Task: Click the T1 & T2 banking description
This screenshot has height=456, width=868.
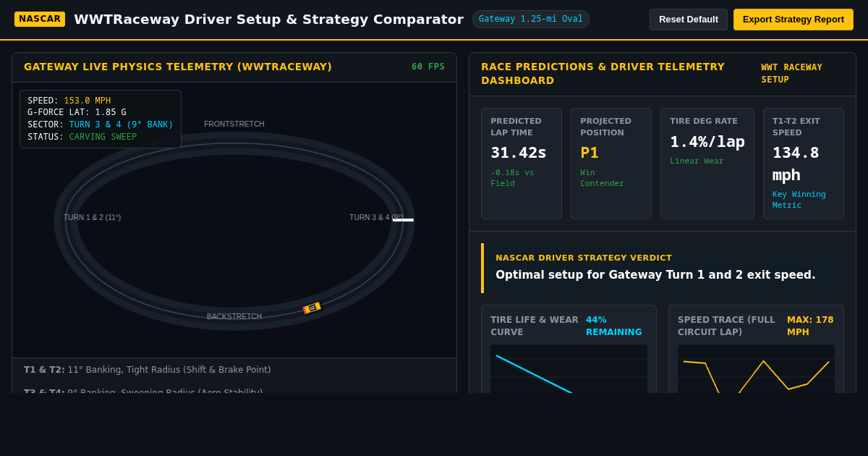Action: (x=148, y=370)
